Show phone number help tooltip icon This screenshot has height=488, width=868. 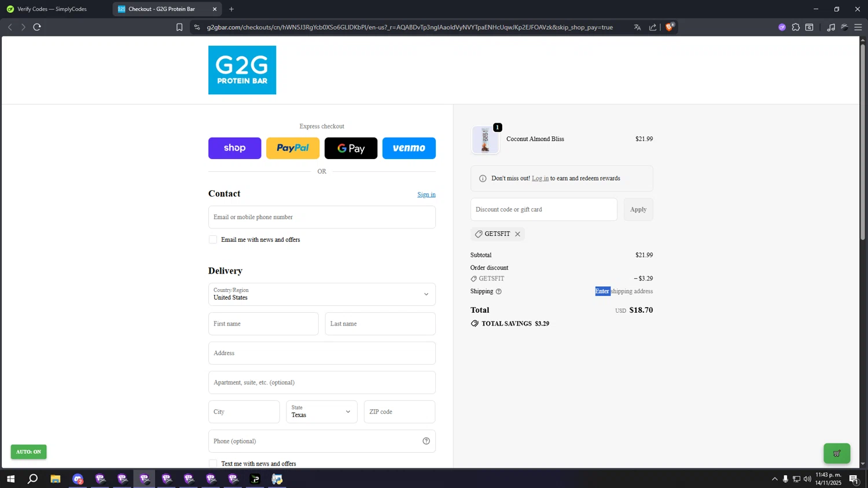tap(426, 441)
